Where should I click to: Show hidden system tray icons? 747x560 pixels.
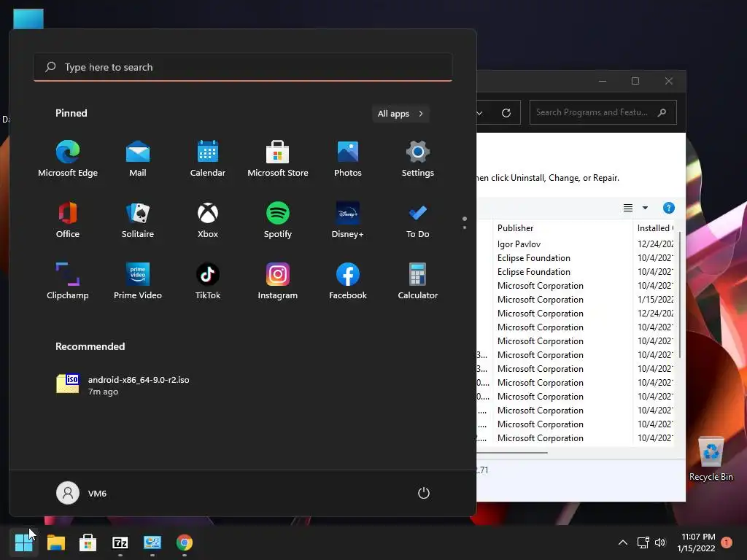tap(623, 542)
